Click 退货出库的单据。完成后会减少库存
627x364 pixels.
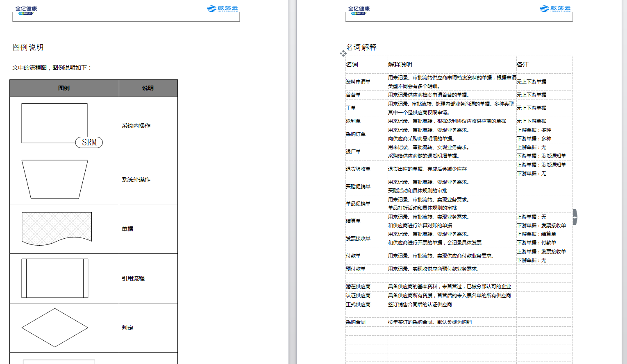427,169
